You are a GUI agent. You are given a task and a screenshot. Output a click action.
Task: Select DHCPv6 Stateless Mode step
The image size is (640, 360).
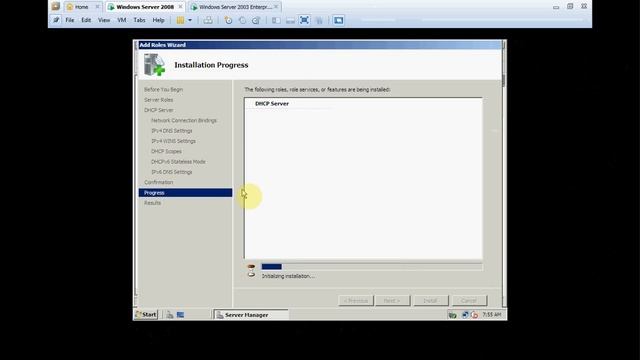pos(178,162)
